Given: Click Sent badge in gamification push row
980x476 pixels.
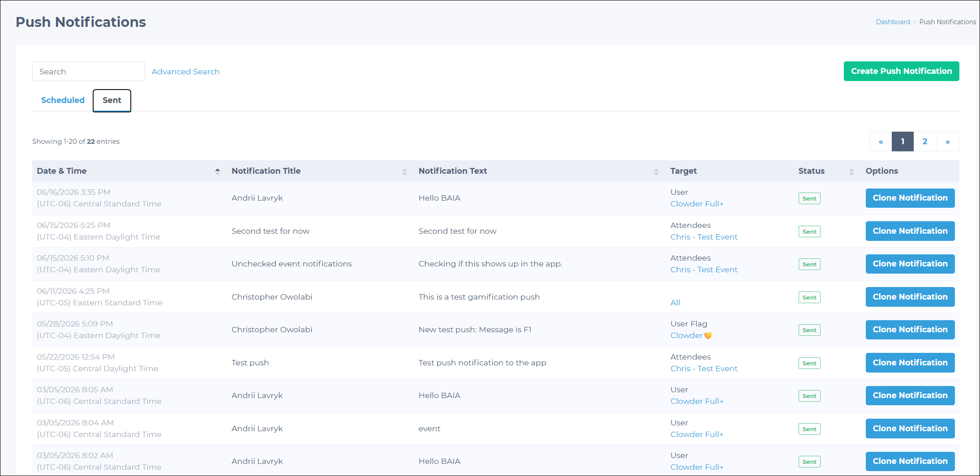Looking at the screenshot, I should click(x=809, y=297).
